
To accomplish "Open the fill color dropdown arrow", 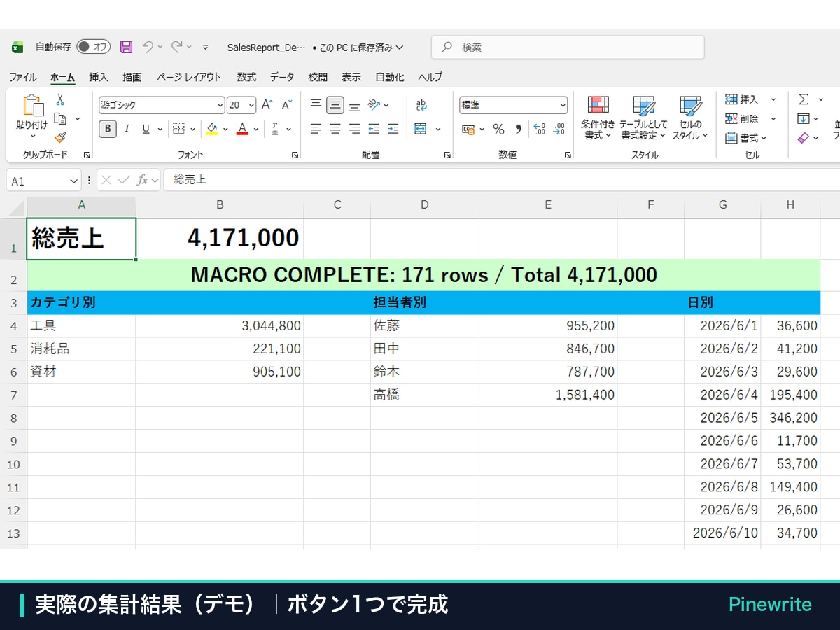I will [x=225, y=129].
